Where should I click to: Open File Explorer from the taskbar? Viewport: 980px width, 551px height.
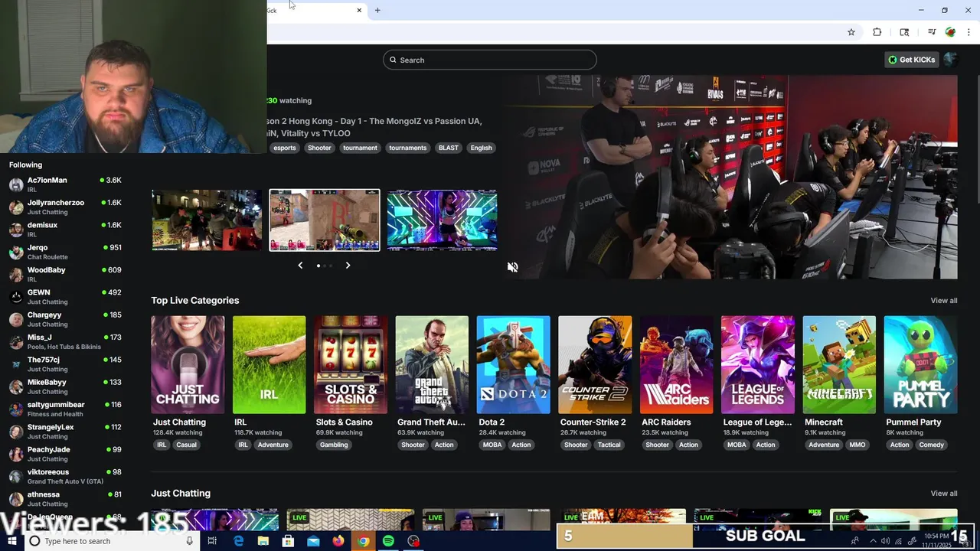click(263, 541)
